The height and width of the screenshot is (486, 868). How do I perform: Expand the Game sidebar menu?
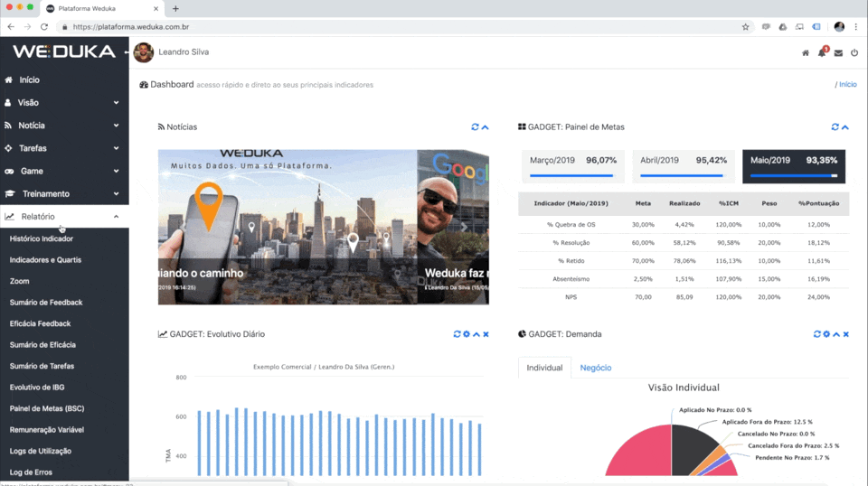[x=64, y=171]
